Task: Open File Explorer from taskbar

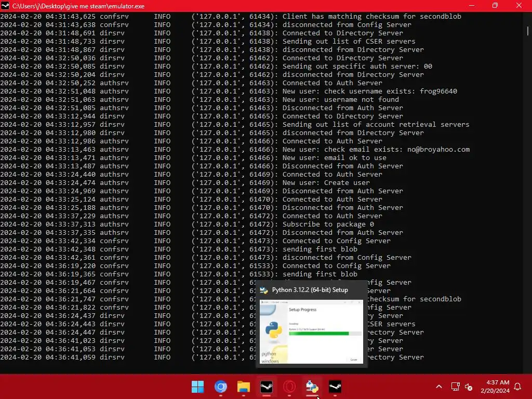Action: (x=244, y=387)
